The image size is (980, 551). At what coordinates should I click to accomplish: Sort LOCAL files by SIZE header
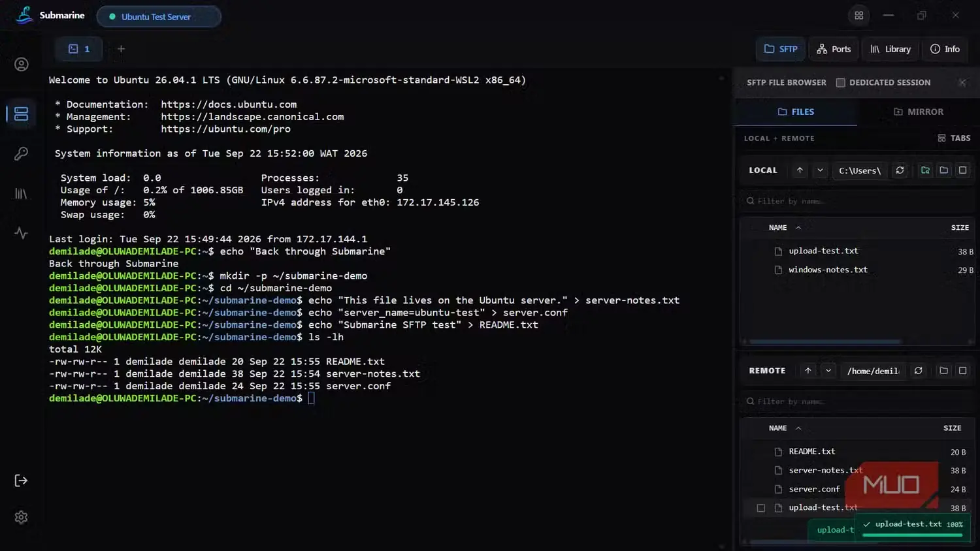point(960,228)
